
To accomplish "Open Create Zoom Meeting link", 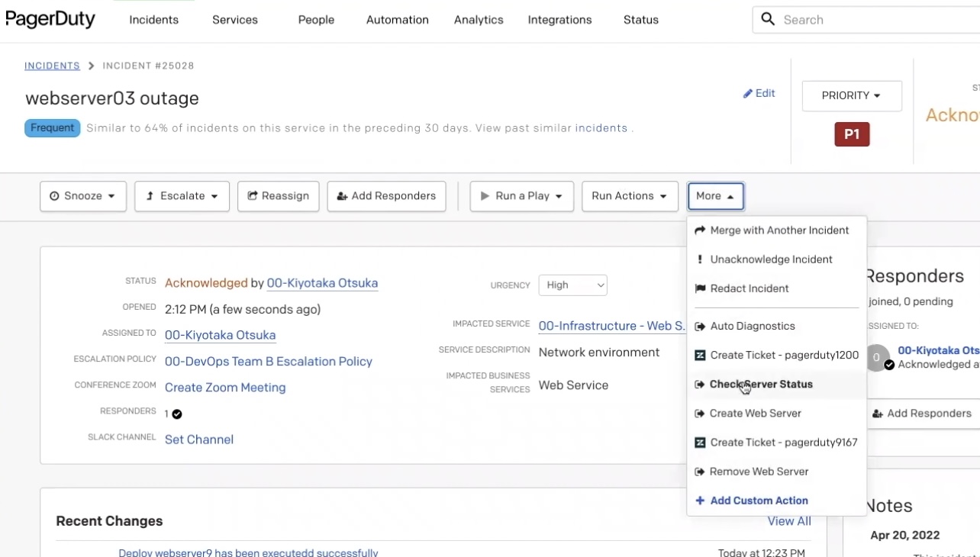I will (x=225, y=388).
